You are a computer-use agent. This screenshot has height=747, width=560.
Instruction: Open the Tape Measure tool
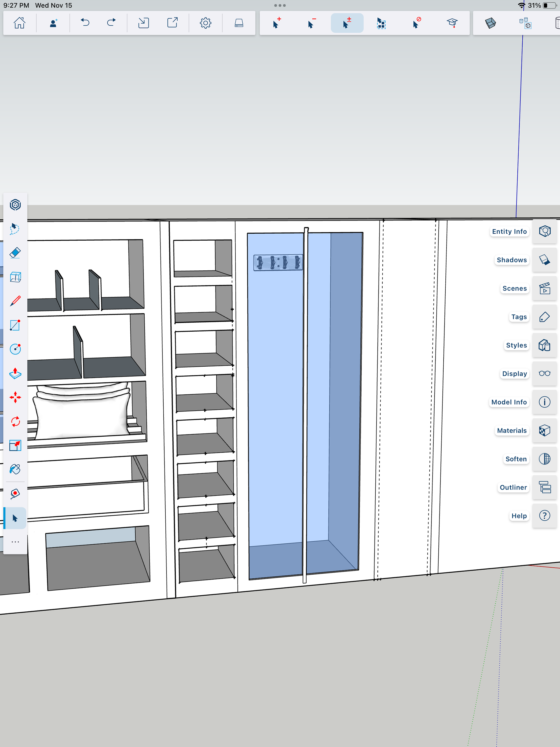(x=15, y=494)
